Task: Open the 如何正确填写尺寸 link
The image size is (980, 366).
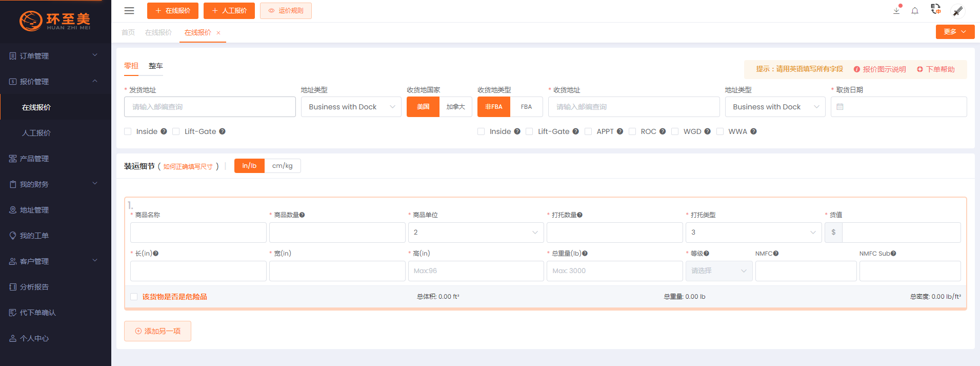Action: point(188,167)
